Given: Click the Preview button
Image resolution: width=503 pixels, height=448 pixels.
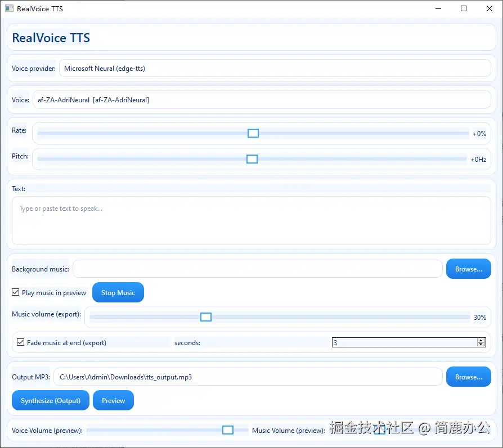Looking at the screenshot, I should click(113, 401).
